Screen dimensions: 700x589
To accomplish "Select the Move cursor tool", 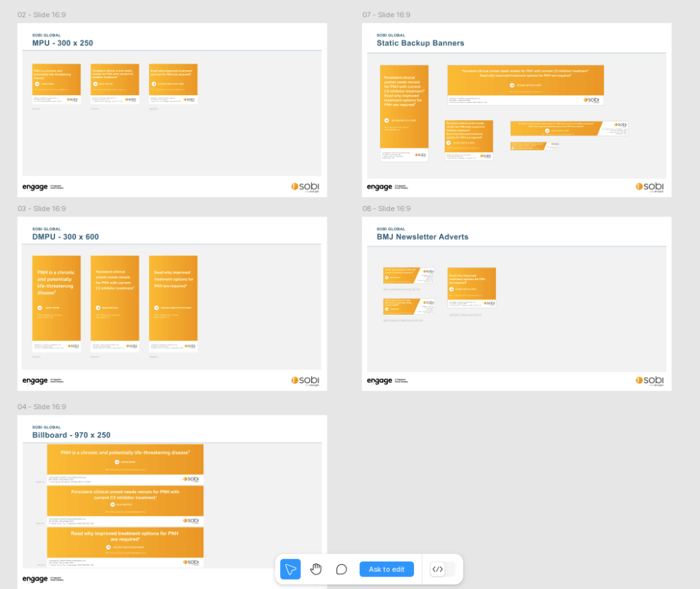I will pos(291,569).
